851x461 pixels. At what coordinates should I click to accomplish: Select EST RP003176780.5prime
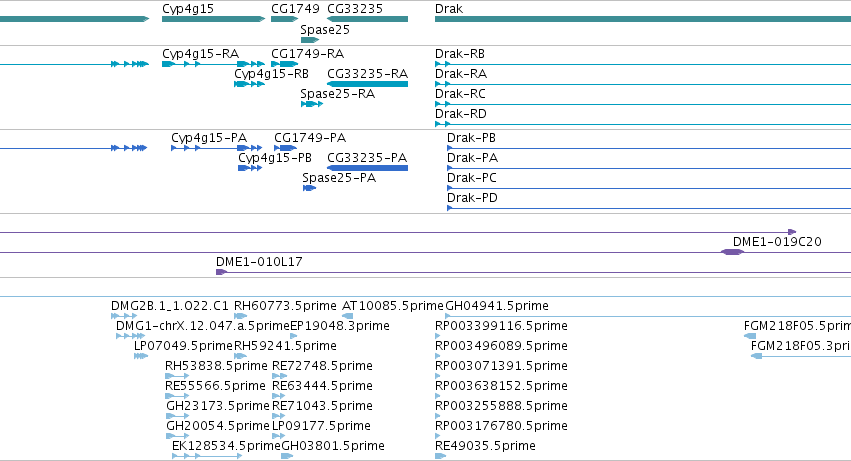[437, 437]
